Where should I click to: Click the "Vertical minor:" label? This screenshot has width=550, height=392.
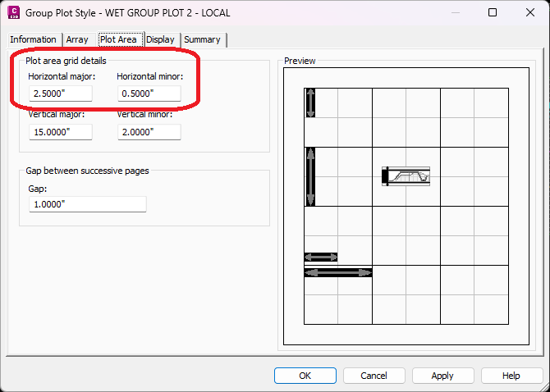144,115
